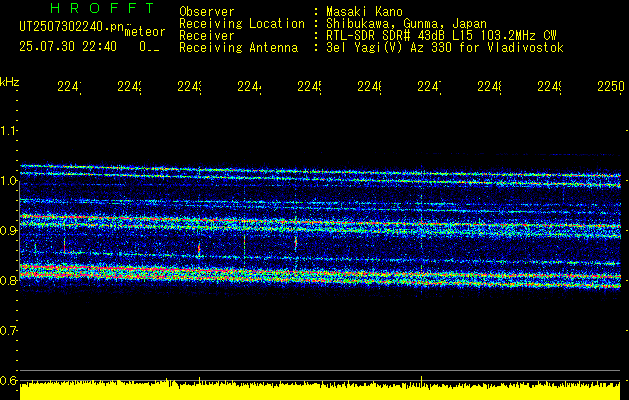Click the 0.8 frequency axis label

[8, 280]
